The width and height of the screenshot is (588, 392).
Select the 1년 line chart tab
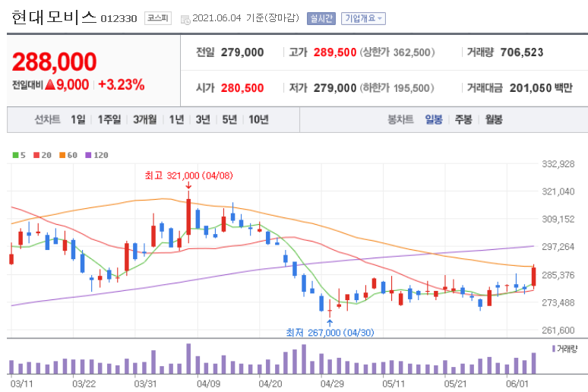[x=176, y=120]
